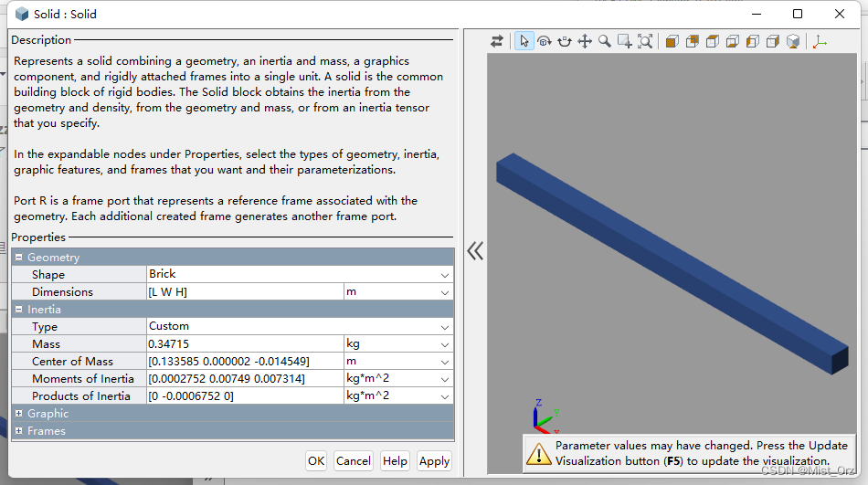This screenshot has width=868, height=485.
Task: Maximize the Solid dialog window
Action: click(x=798, y=14)
